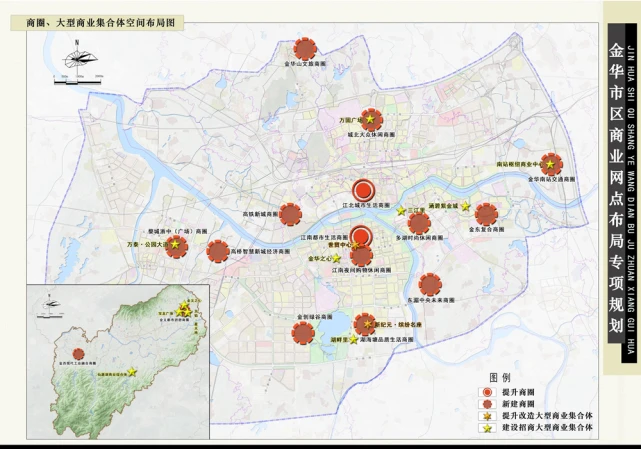
Task: Click the 湖畔里 yellow star marker
Action: click(x=352, y=340)
